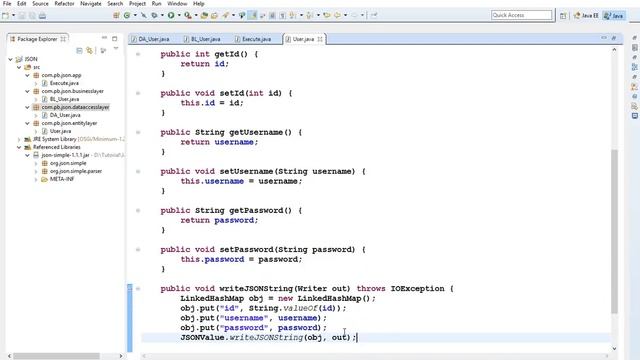Image resolution: width=640 pixels, height=360 pixels.
Task: Select json-simple-1.1.1.jar library
Action: tap(65, 155)
